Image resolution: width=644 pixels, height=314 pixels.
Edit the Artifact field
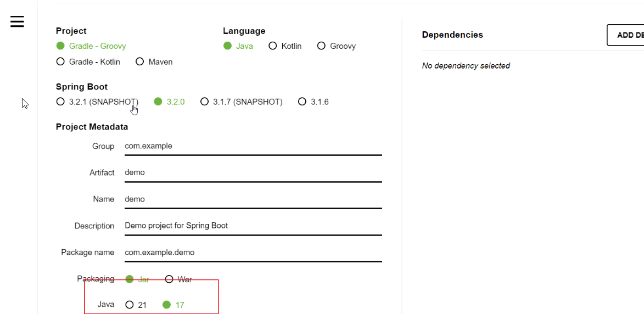254,173
